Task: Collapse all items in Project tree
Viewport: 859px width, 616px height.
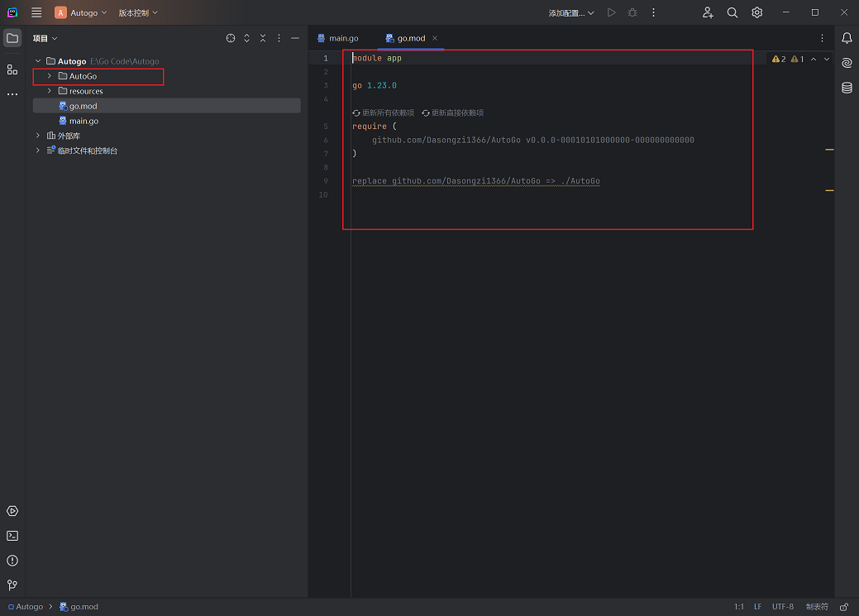Action: click(263, 38)
